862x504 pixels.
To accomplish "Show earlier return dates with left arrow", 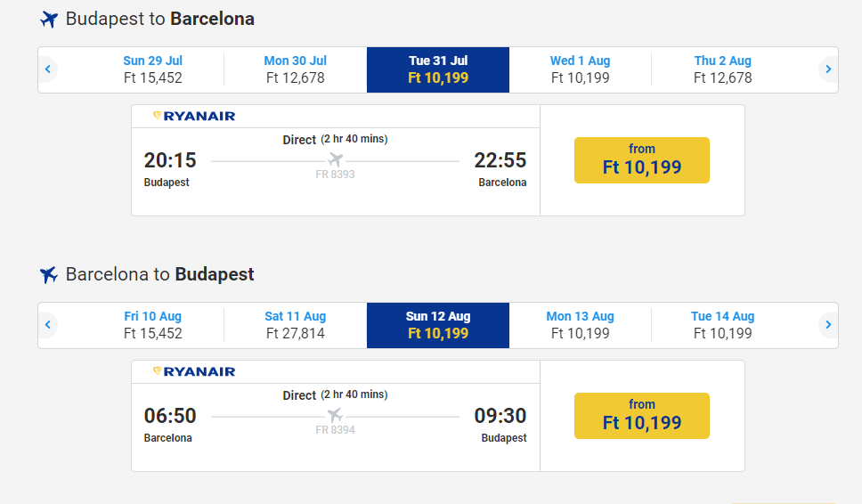I will click(x=48, y=325).
